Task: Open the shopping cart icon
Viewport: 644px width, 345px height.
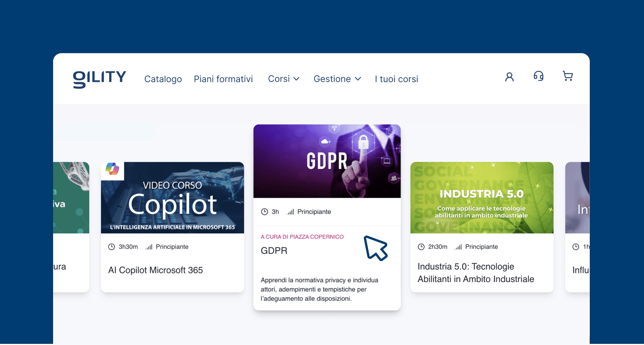Action: (568, 76)
